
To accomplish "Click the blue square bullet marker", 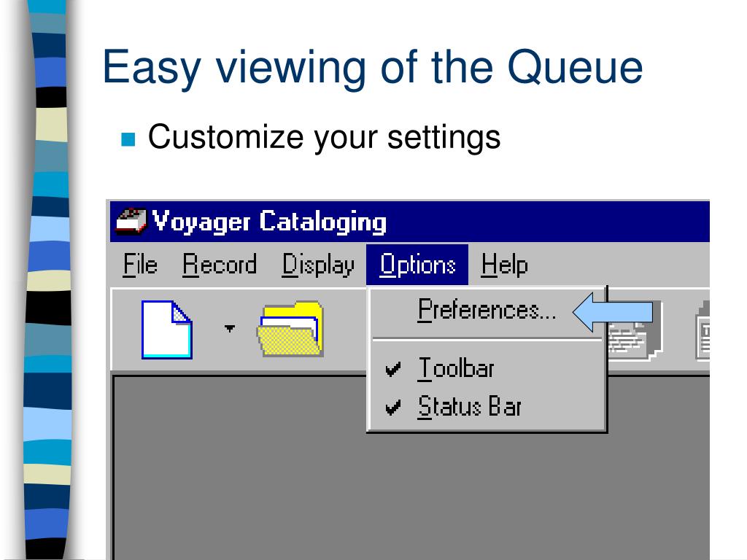I will coord(128,139).
